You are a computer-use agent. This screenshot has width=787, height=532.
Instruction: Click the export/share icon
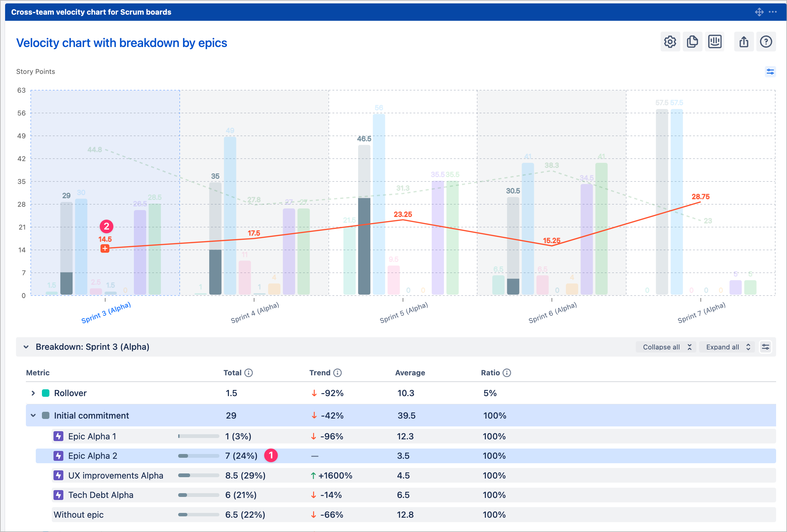coord(744,42)
